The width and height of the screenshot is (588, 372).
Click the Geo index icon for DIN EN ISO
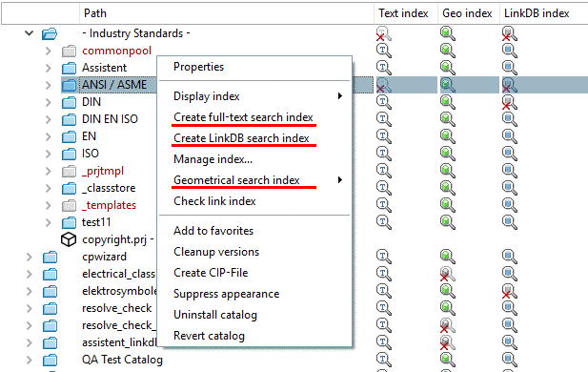447,119
